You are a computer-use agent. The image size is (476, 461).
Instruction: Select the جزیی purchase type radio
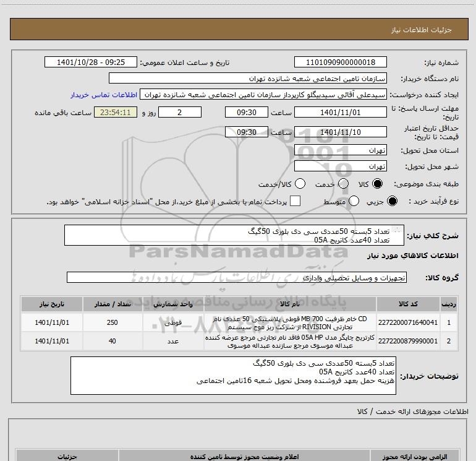coord(392,201)
